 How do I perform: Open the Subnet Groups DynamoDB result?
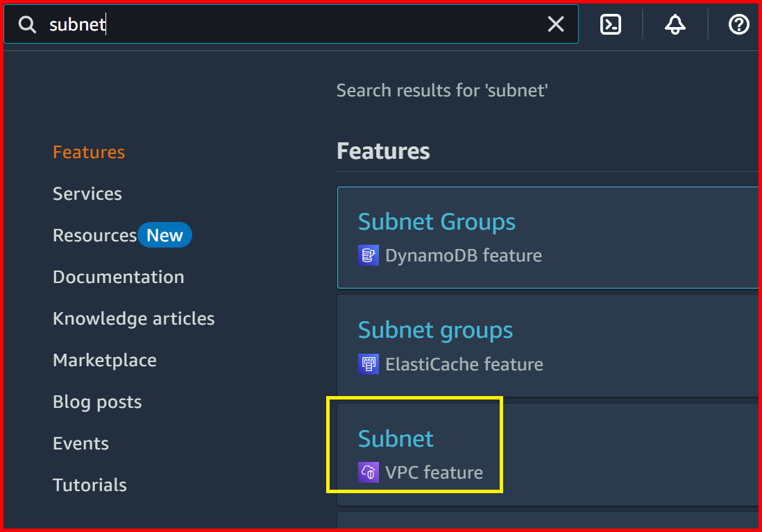coord(437,221)
